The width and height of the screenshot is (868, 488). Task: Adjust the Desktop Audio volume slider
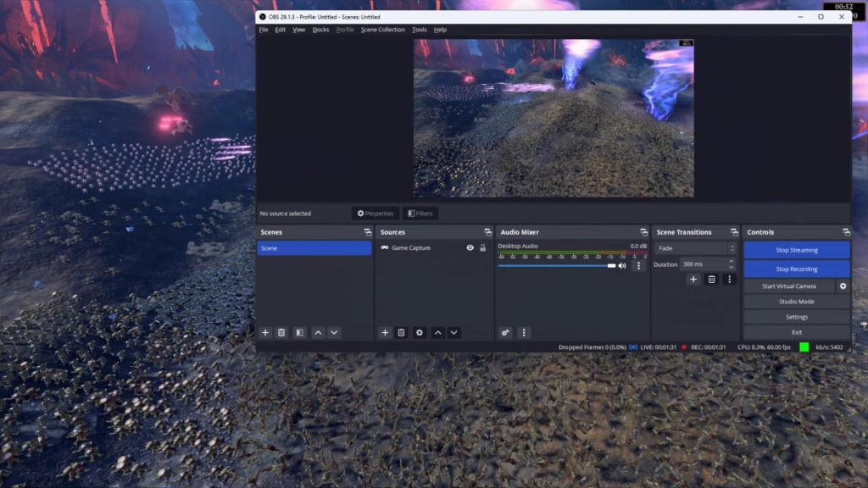556,265
